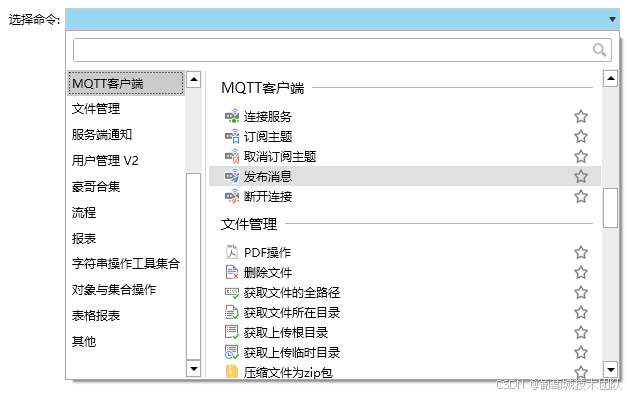Favorite the 获取上传根目录 command star
This screenshot has height=396, width=628.
(581, 332)
